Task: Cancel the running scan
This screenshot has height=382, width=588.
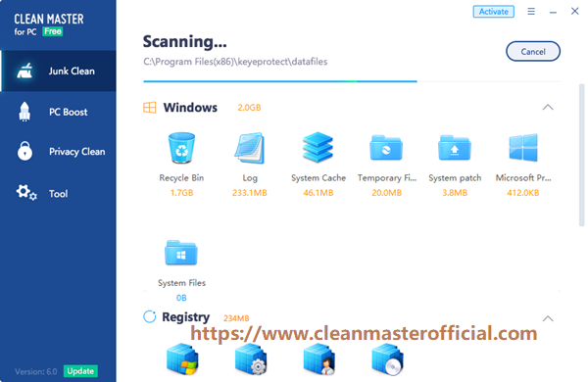Action: click(533, 51)
